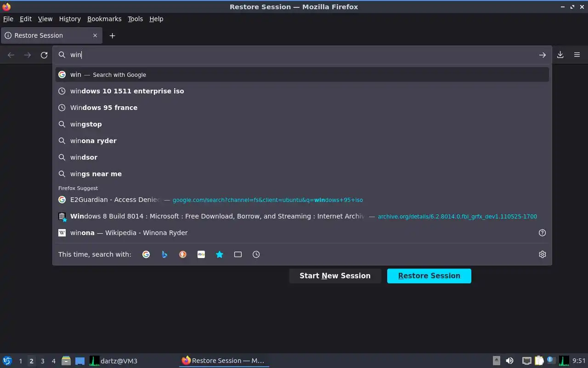This screenshot has height=368, width=588.
Task: Open the File menu
Action: click(8, 19)
